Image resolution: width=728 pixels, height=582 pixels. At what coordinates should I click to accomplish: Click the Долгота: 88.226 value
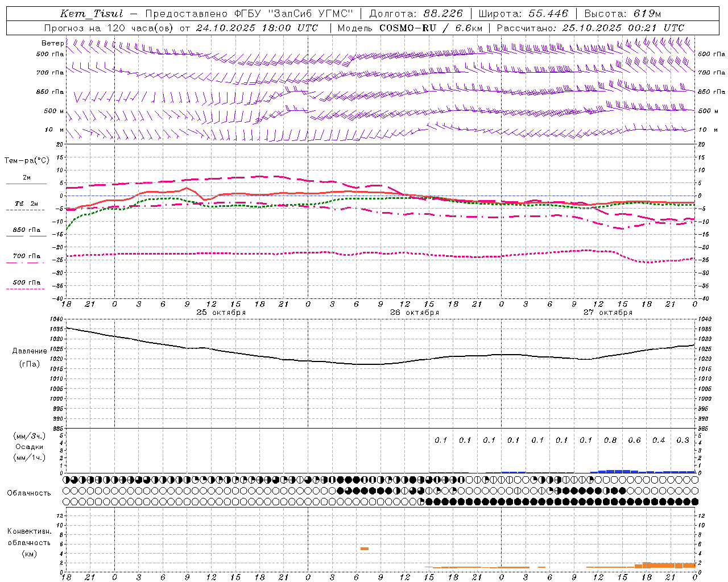(416, 14)
